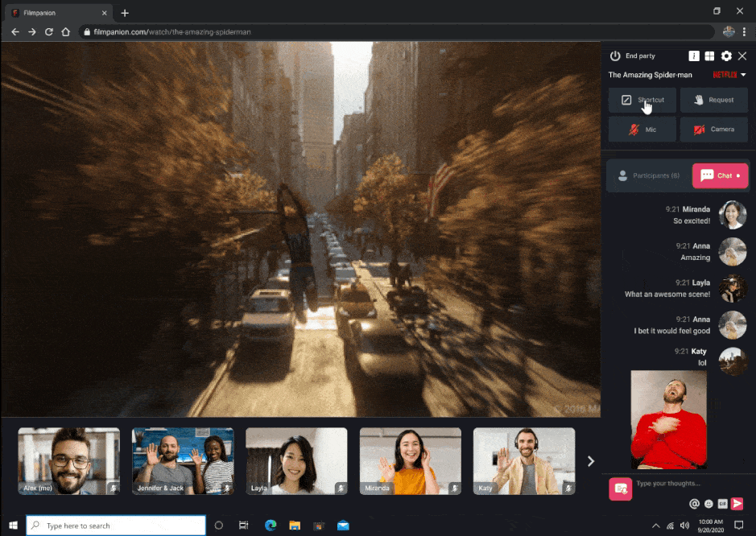Switch to the Participants tab
756x536 pixels.
649,175
